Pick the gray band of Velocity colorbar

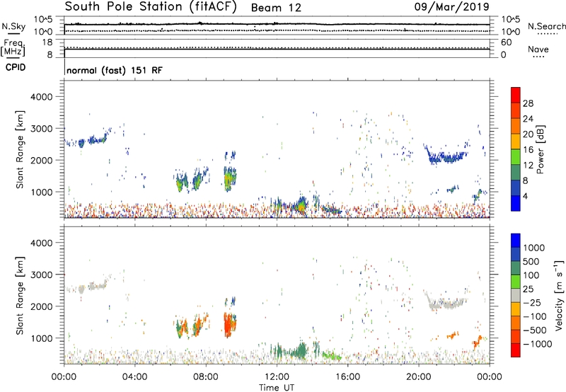[x=516, y=295]
